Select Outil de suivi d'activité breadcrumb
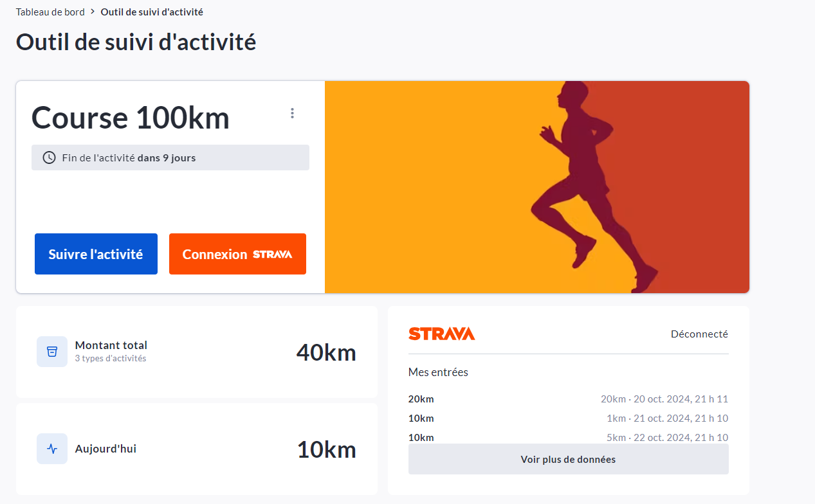The image size is (815, 504). (152, 12)
